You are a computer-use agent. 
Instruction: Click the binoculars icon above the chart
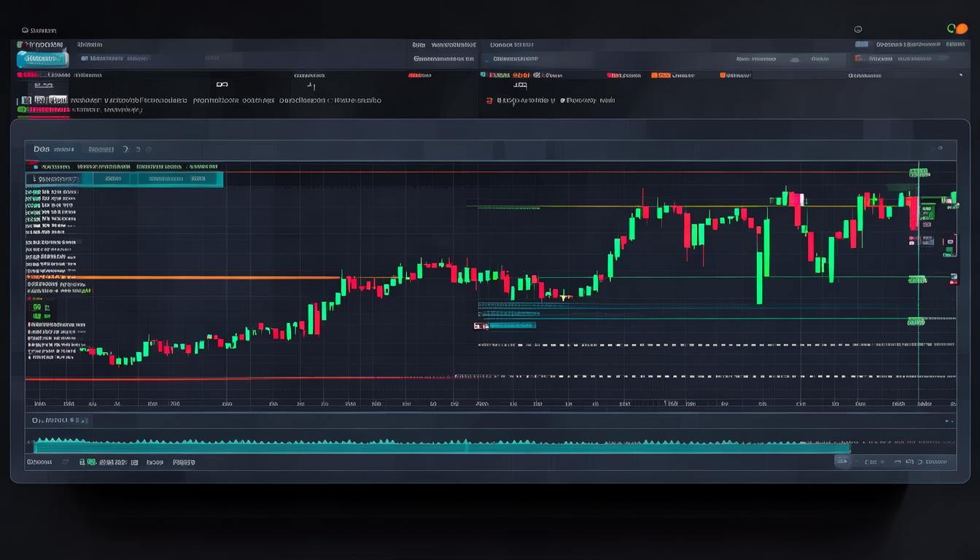click(x=222, y=84)
